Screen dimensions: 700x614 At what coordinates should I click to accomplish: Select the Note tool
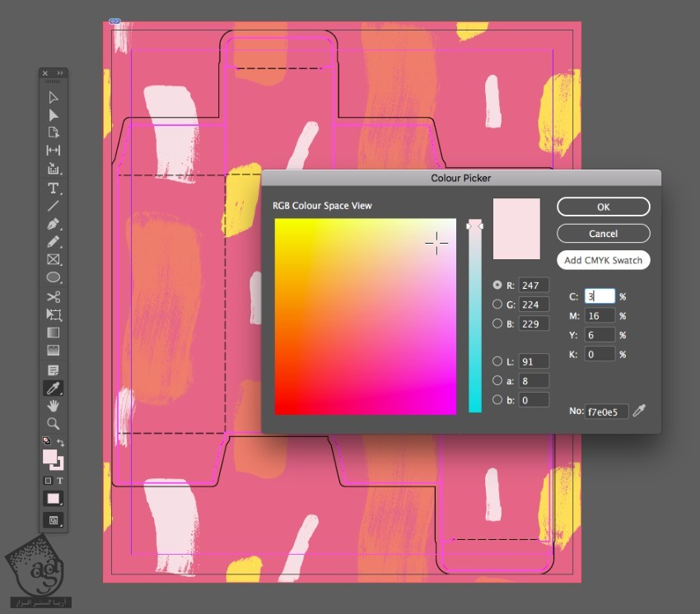coord(54,370)
